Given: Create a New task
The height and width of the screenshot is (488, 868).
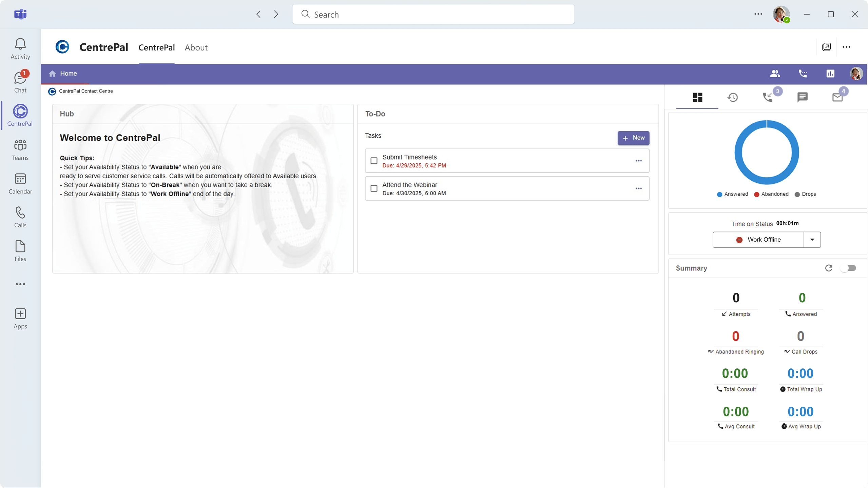Looking at the screenshot, I should coord(633,138).
